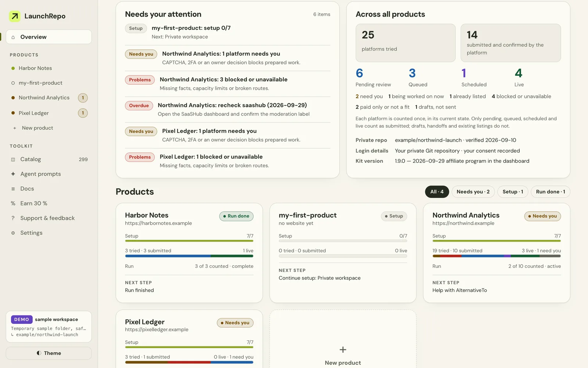
Task: Click the DEMO sample workspace box
Action: click(x=49, y=327)
